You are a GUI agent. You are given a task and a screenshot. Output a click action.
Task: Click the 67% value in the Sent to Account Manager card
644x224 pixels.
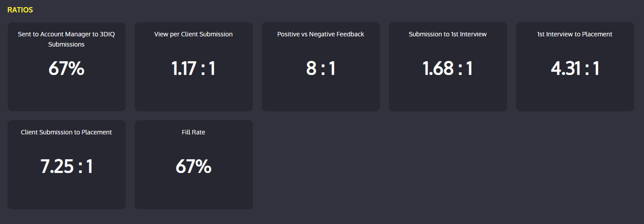(x=67, y=68)
